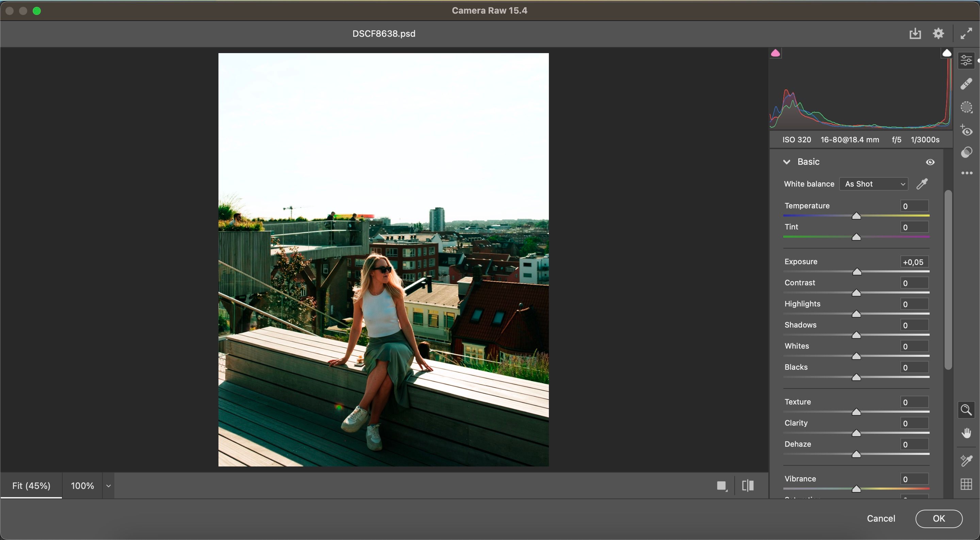Click the Edit sliders panel icon
This screenshot has width=980, height=540.
tap(966, 61)
